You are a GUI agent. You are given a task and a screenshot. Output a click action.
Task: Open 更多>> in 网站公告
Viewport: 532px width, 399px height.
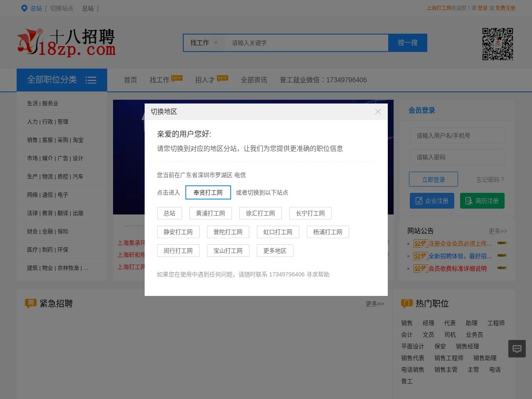coord(498,231)
